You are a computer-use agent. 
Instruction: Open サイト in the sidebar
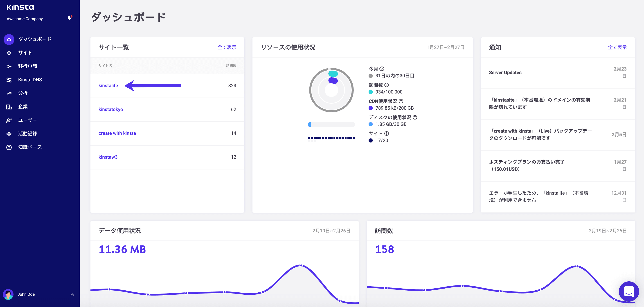pyautogui.click(x=25, y=53)
